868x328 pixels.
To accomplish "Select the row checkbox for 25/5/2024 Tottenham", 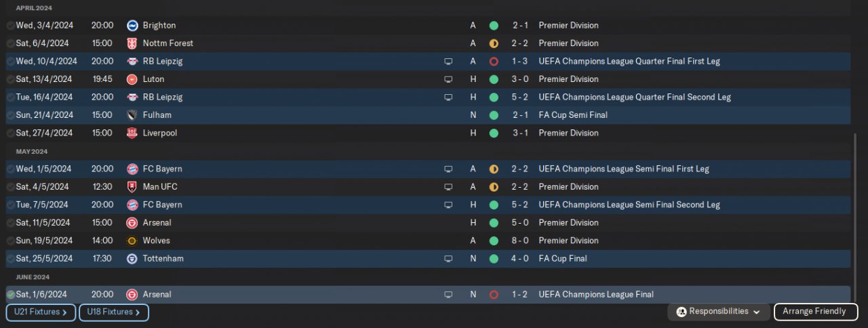I will pos(11,259).
